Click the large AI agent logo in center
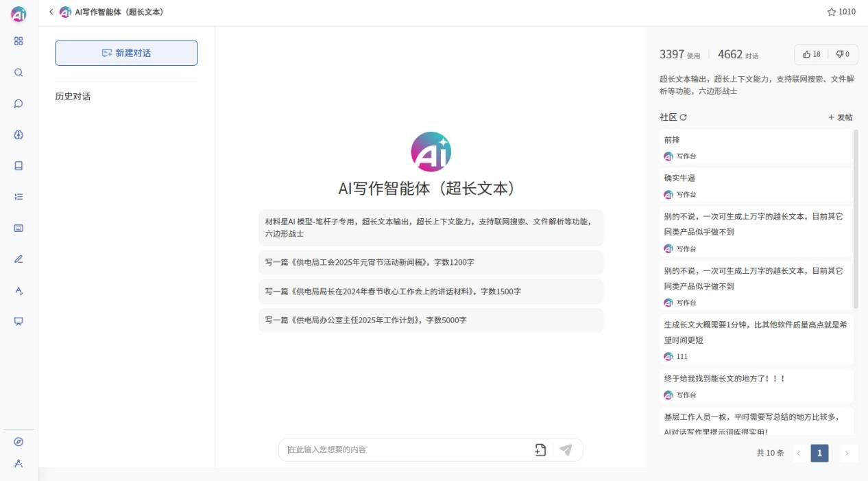 (431, 152)
